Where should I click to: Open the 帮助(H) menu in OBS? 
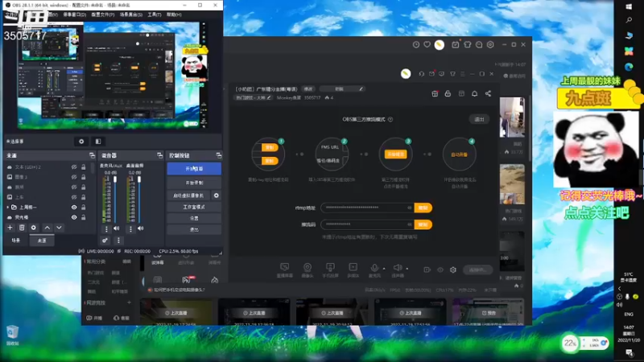(174, 14)
